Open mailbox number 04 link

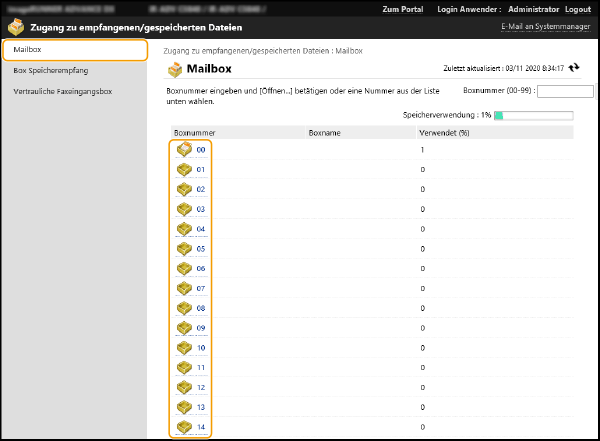pyautogui.click(x=201, y=229)
